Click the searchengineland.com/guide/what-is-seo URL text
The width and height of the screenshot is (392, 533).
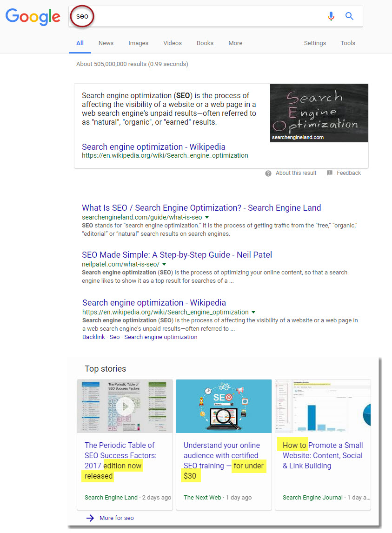click(x=142, y=217)
